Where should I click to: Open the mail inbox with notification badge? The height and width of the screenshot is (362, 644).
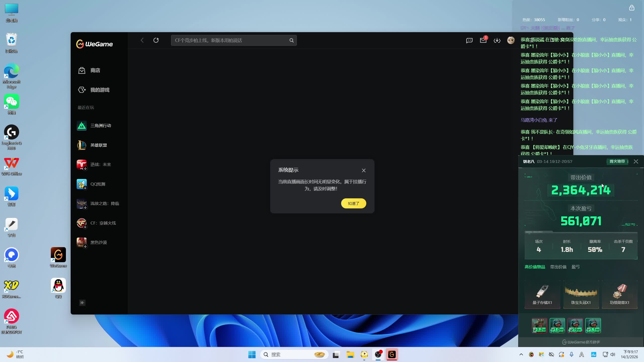click(x=483, y=40)
